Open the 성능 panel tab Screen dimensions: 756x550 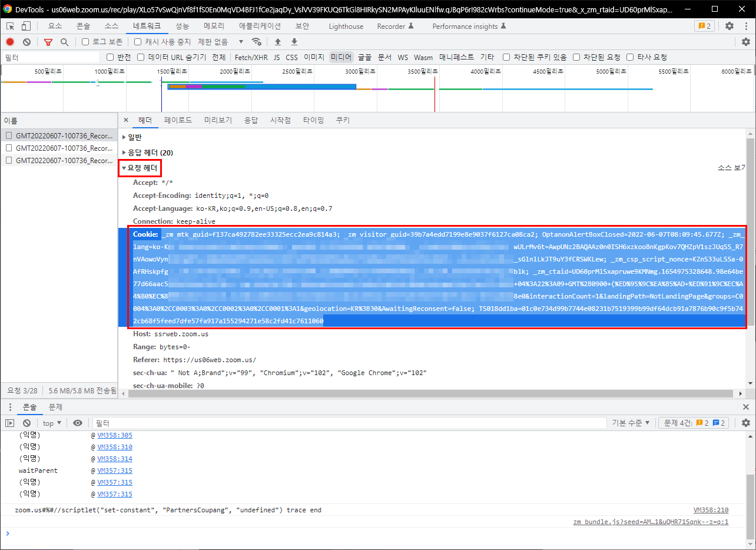[x=183, y=26]
